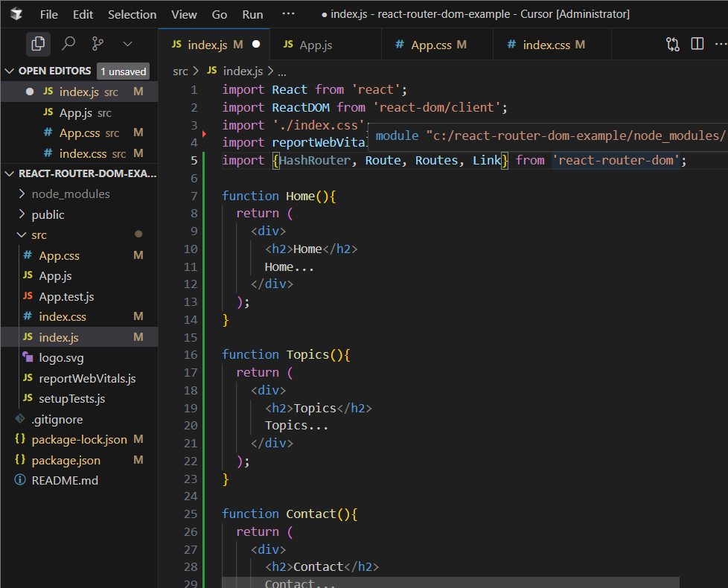Screen dimensions: 728x588
Task: Open the Explorer view icon
Action: click(38, 44)
